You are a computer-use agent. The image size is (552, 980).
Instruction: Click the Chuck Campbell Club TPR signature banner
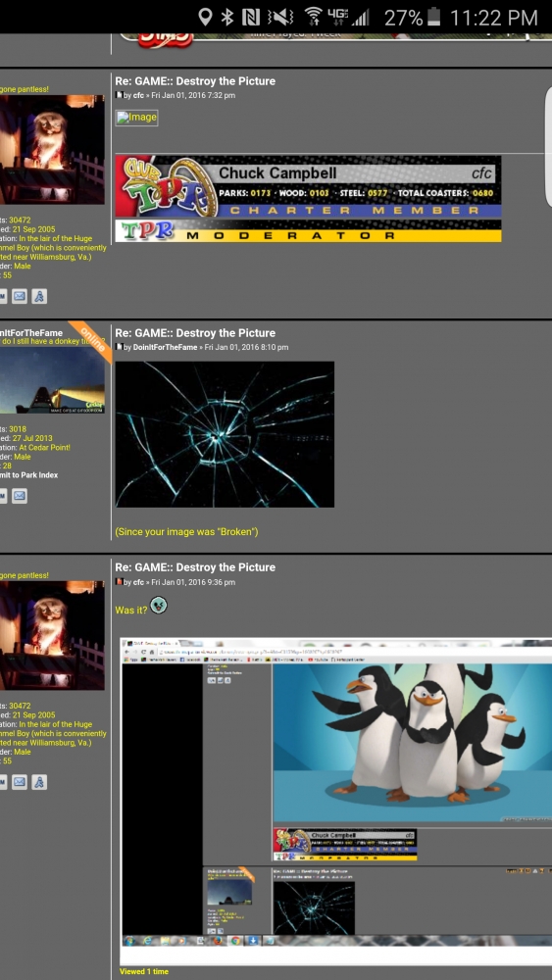coord(308,186)
